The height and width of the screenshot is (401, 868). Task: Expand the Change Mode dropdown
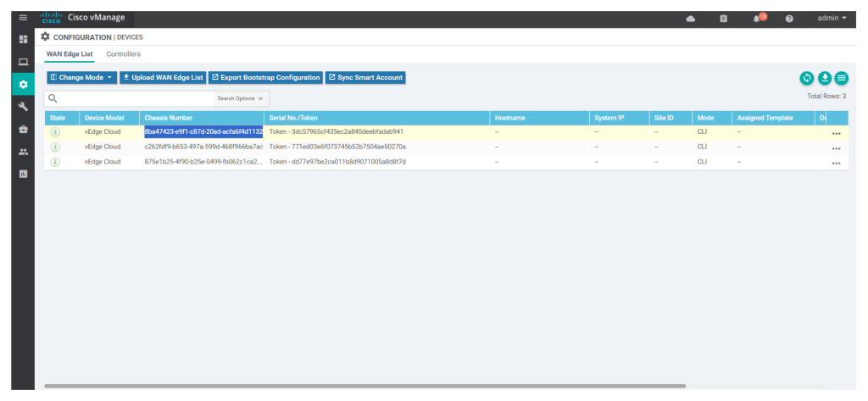(81, 77)
